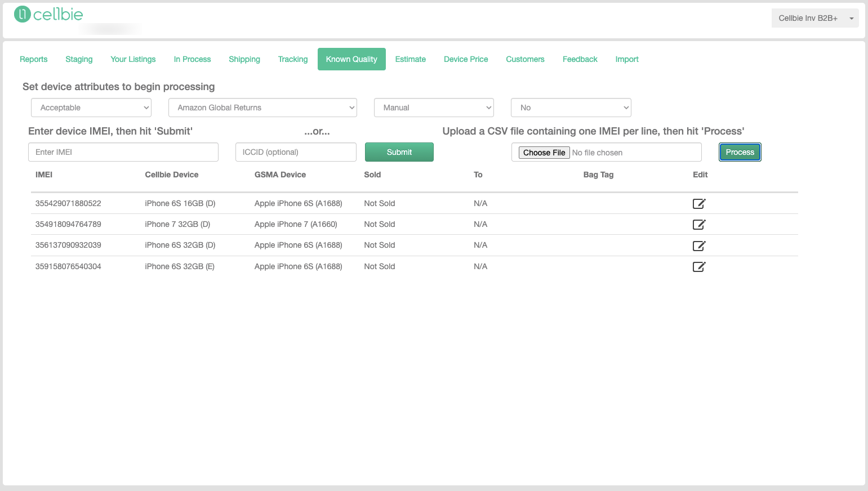Click the Edit column header
Image resolution: width=868 pixels, height=491 pixels.
700,175
